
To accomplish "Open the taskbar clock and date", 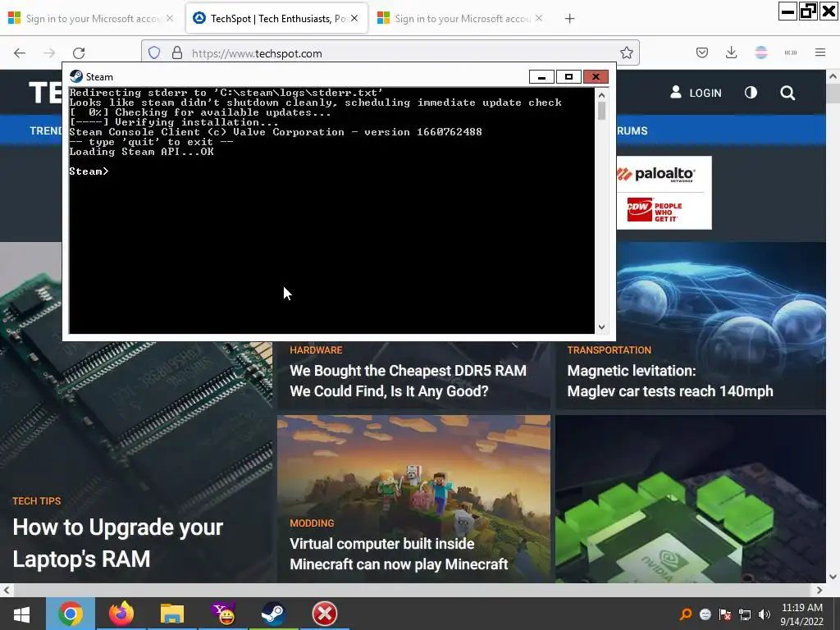I will click(x=801, y=614).
